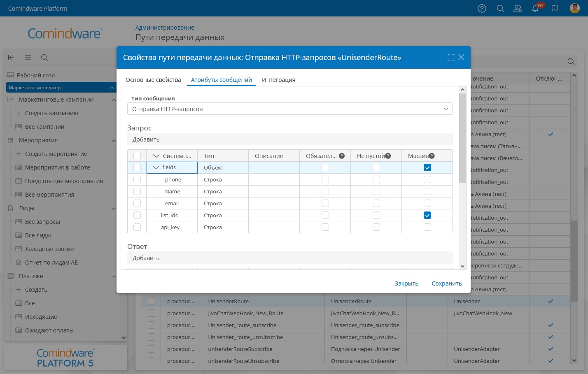Image resolution: width=588 pixels, height=374 pixels.
Task: Toggle fullscreen mode of the properties dialog
Action: coord(451,58)
